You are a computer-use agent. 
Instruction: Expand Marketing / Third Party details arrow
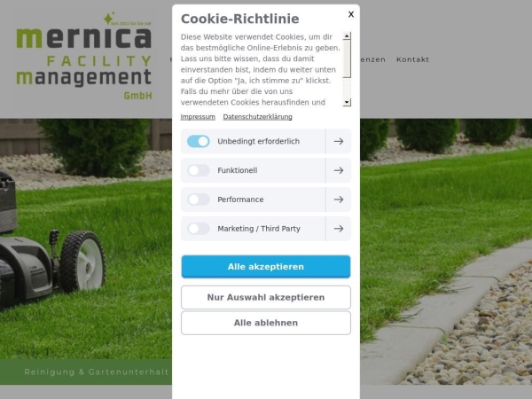pyautogui.click(x=339, y=229)
